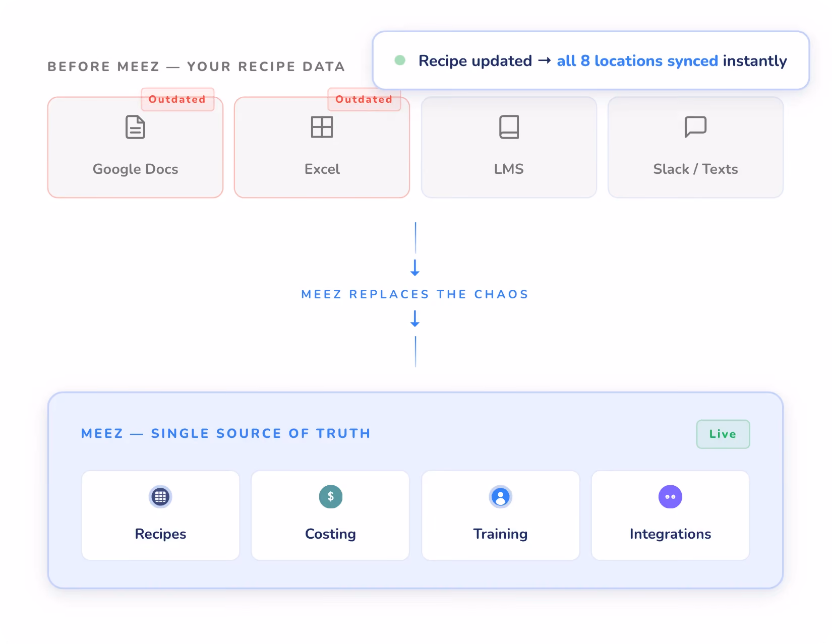
Task: Click the Integrations purple dots icon
Action: [670, 497]
